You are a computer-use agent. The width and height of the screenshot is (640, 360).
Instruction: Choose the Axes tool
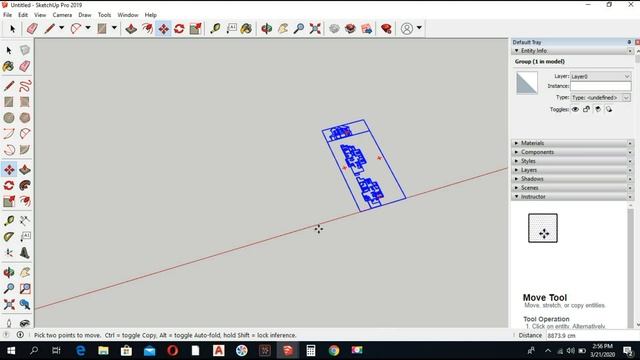tap(9, 253)
